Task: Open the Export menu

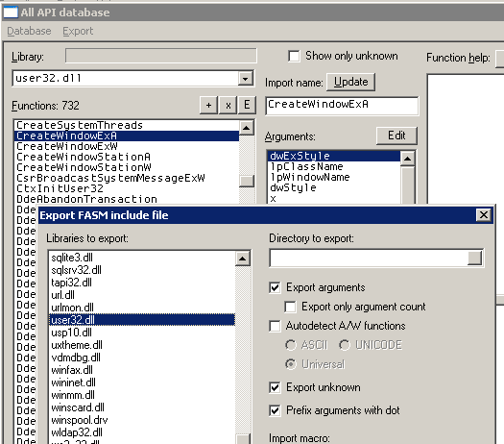Action: (x=78, y=31)
